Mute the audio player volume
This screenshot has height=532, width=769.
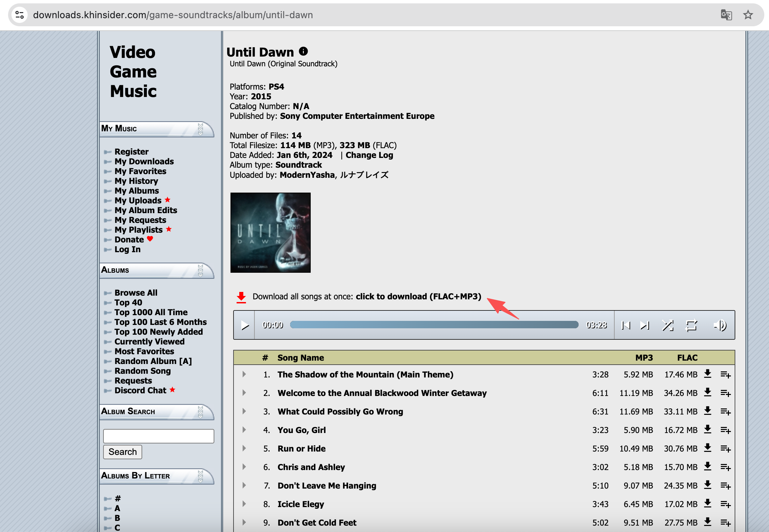720,325
